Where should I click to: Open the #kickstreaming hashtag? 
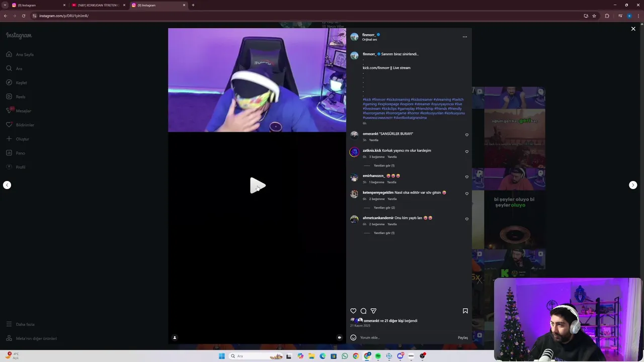398,100
